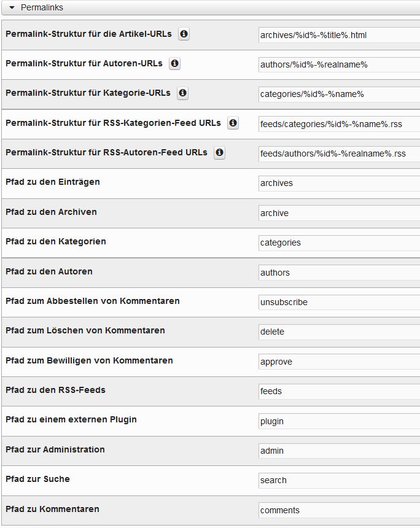
Task: Click info icon beside Autoren-URLs permalink structure
Action: [174, 64]
